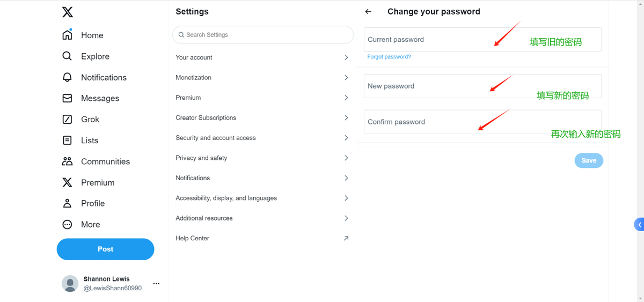644x302 pixels.
Task: Click the Lists icon
Action: (x=67, y=141)
